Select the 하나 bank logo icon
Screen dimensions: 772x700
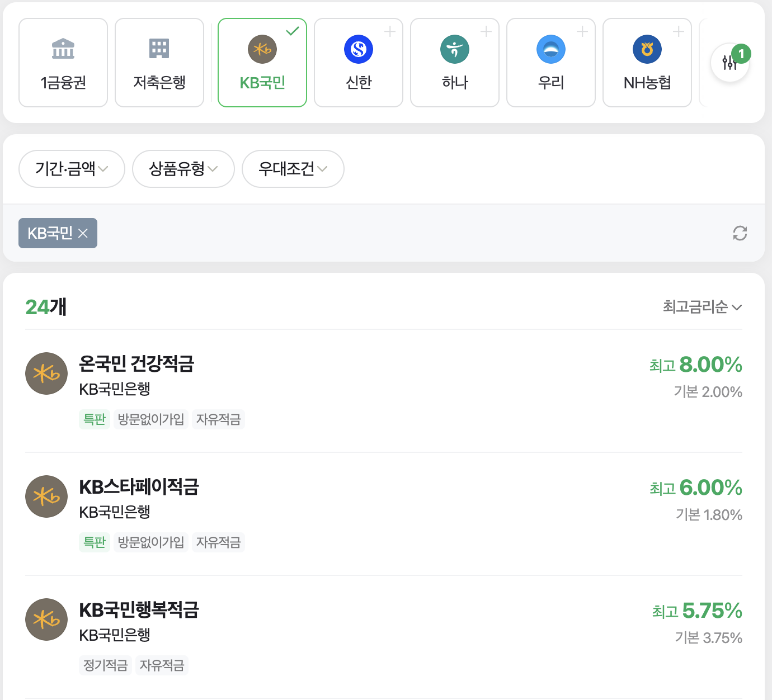tap(454, 49)
